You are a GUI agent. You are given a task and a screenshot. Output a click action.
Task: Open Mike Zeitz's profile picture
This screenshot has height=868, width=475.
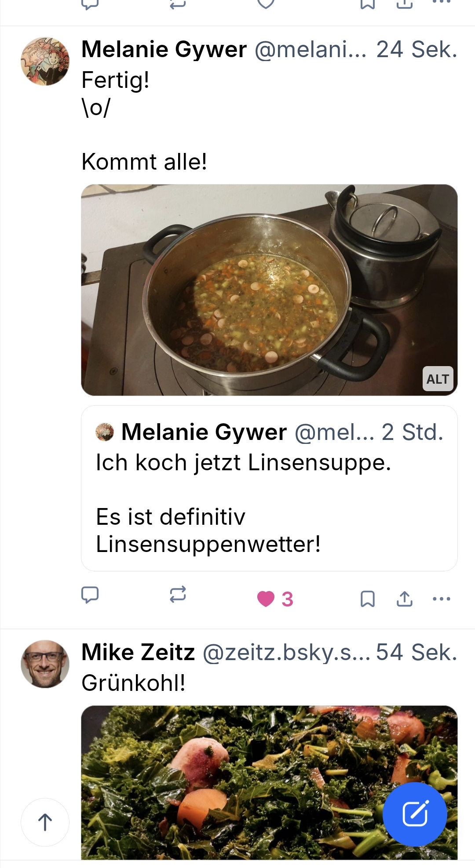[45, 664]
